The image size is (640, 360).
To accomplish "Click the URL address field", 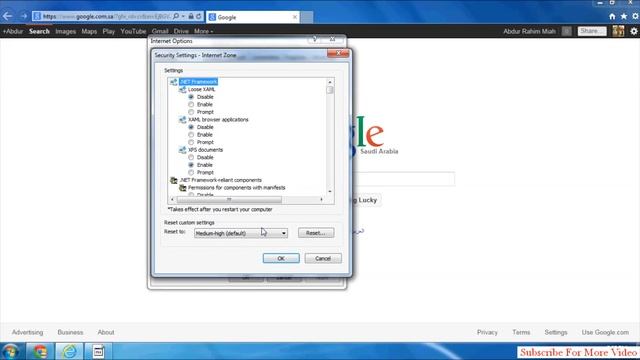I will click(x=106, y=16).
